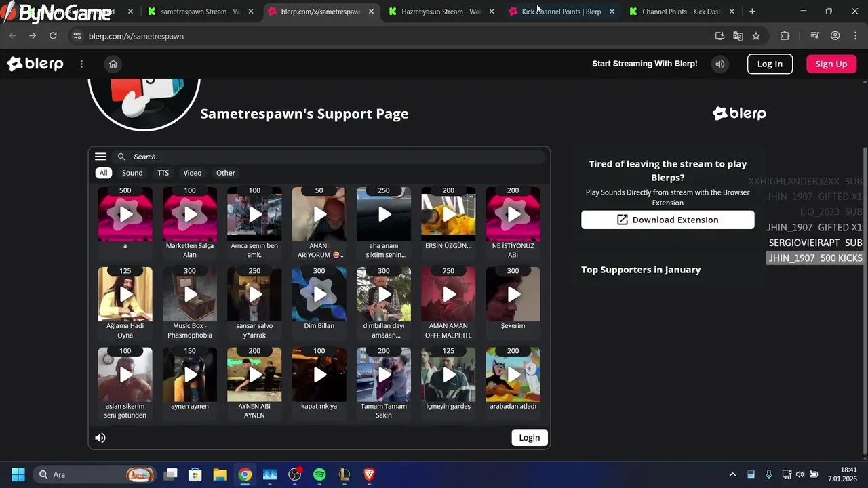Install this page as app from address bar
The width and height of the screenshot is (868, 488).
pyautogui.click(x=719, y=36)
